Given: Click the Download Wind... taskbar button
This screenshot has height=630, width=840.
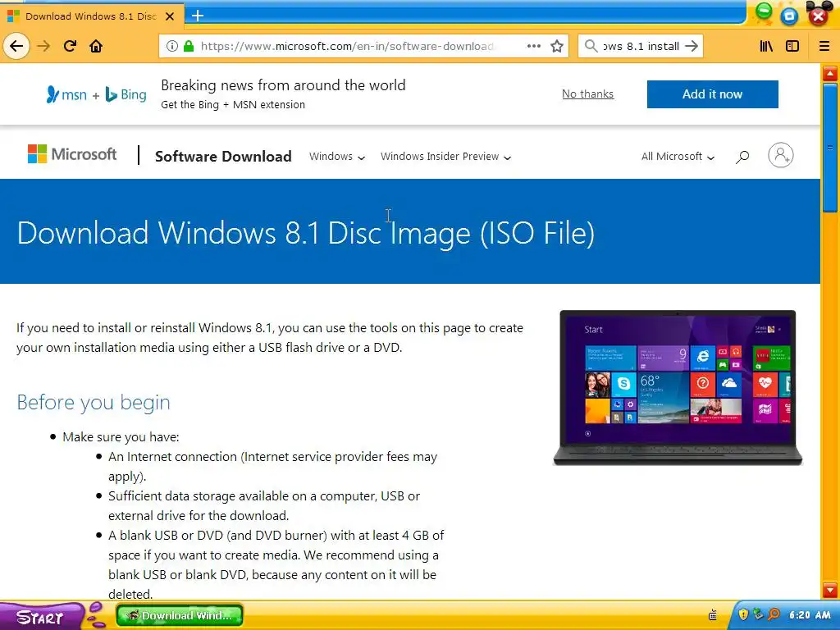Looking at the screenshot, I should click(x=180, y=615).
